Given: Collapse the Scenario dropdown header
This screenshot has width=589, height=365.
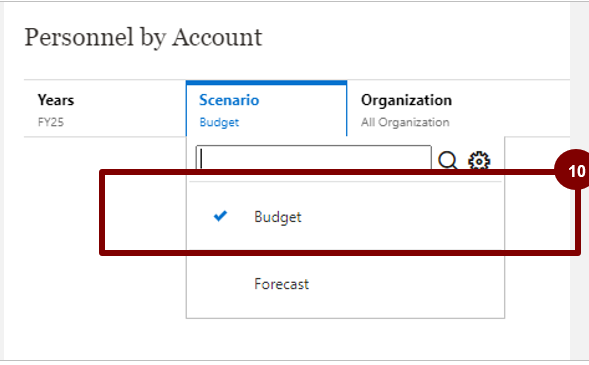Looking at the screenshot, I should (x=266, y=109).
